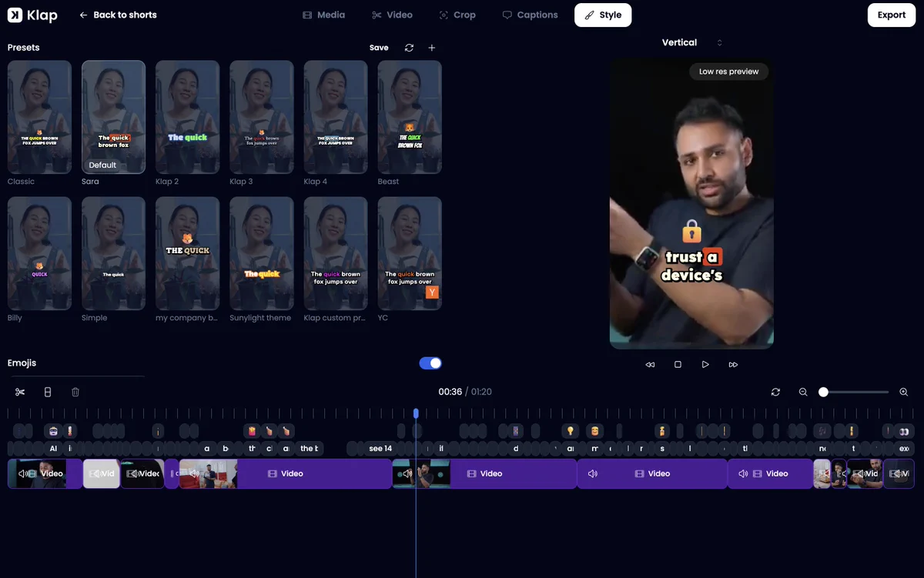
Task: Choose the YC preset
Action: [x=409, y=253]
